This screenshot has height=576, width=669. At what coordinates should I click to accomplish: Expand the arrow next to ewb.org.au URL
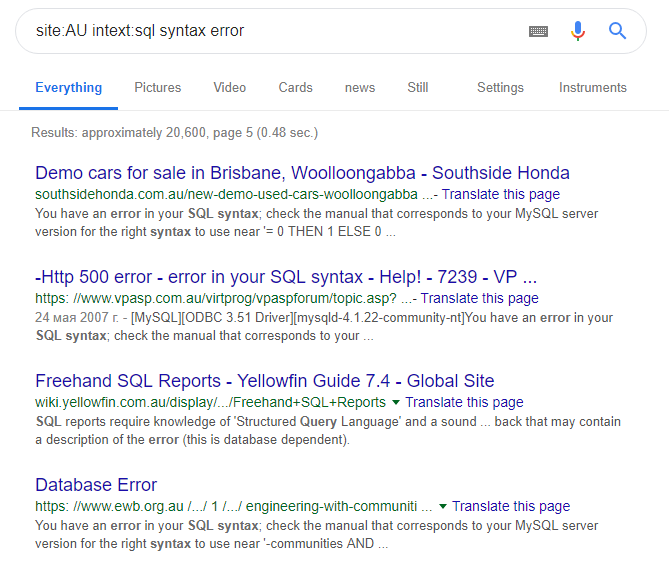[443, 506]
